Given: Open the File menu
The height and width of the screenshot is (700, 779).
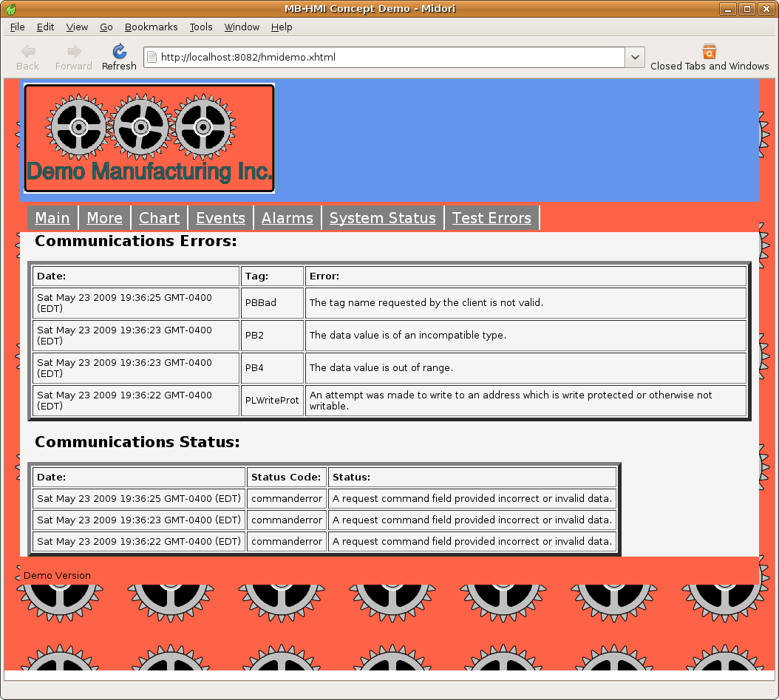Looking at the screenshot, I should (x=18, y=27).
